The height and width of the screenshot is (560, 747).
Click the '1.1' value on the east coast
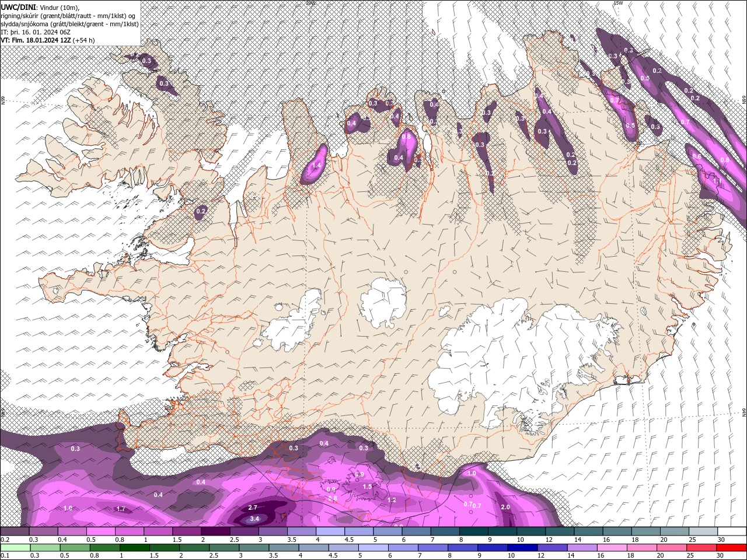(717, 181)
